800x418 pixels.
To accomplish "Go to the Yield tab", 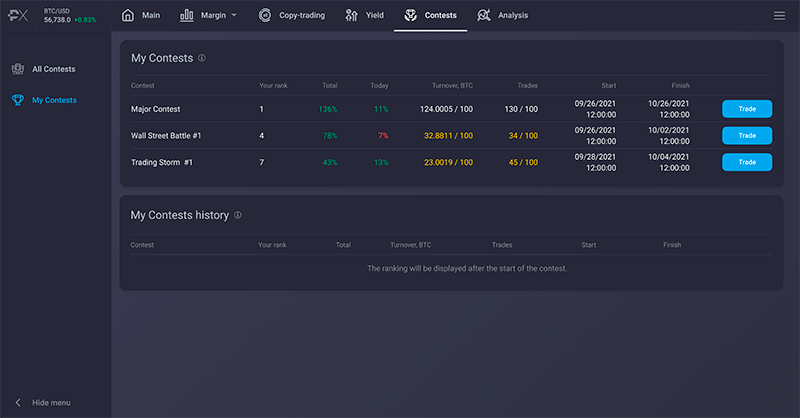I will (x=374, y=15).
